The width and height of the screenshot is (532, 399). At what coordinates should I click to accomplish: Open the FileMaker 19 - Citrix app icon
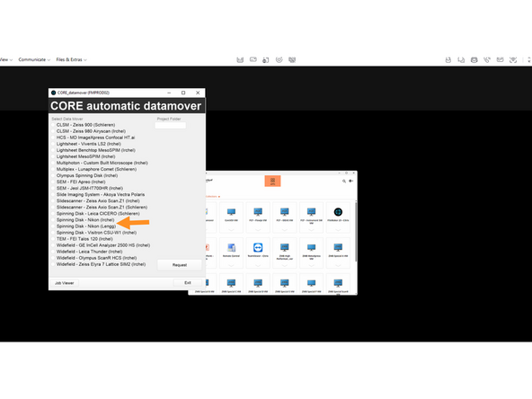coord(338,212)
